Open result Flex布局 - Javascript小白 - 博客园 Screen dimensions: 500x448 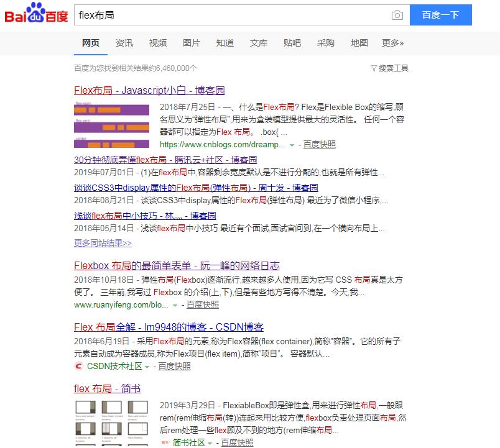click(x=149, y=91)
